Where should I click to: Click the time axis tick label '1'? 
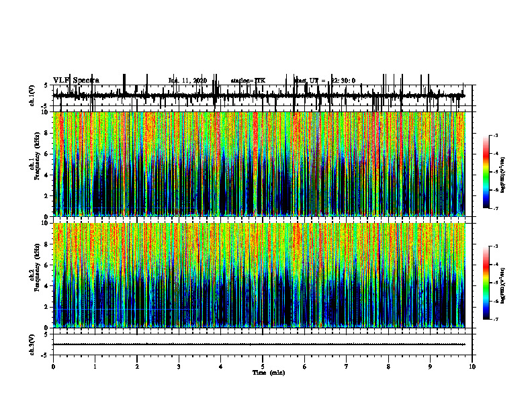[95, 367]
